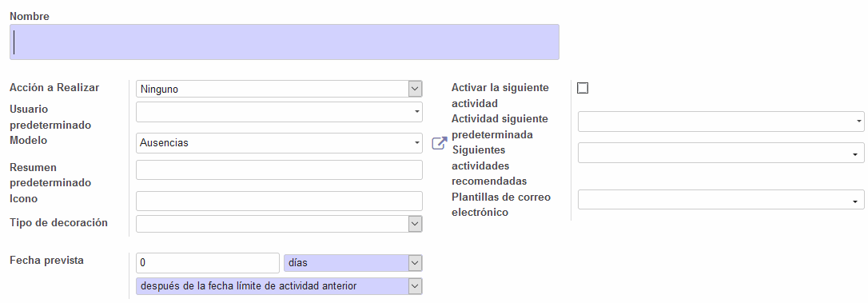The image size is (868, 303).
Task: Open the Acción a Realizar dropdown arrow
Action: 415,89
